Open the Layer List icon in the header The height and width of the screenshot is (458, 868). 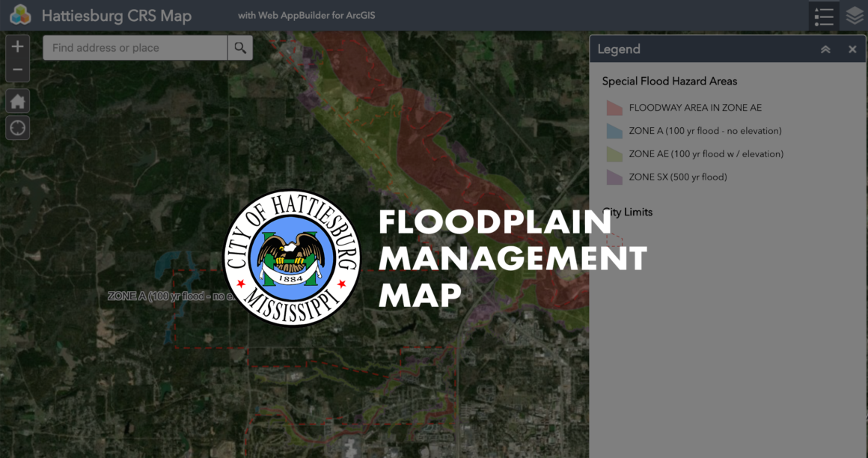(854, 15)
